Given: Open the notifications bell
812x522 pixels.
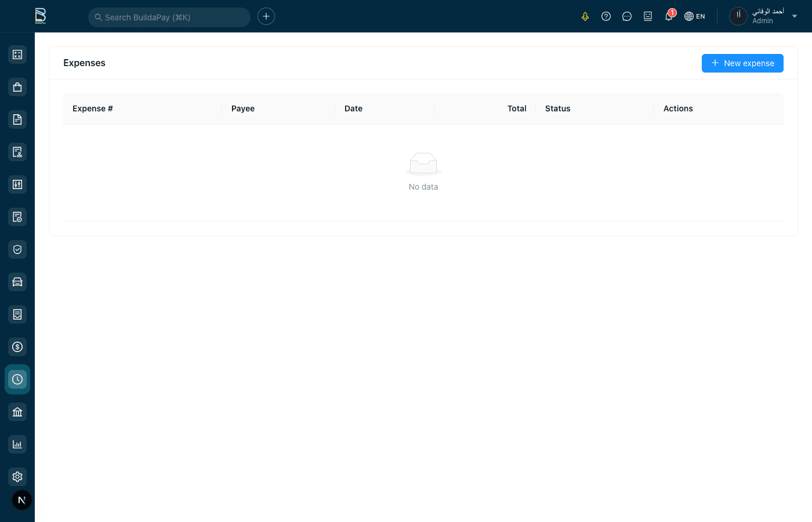Looking at the screenshot, I should tap(669, 16).
